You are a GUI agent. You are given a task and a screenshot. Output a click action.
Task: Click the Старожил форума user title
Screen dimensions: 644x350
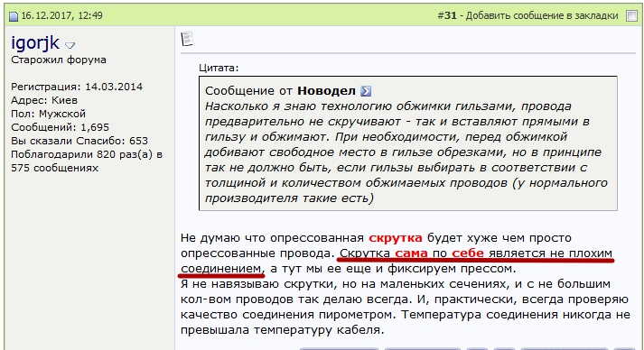click(x=59, y=60)
